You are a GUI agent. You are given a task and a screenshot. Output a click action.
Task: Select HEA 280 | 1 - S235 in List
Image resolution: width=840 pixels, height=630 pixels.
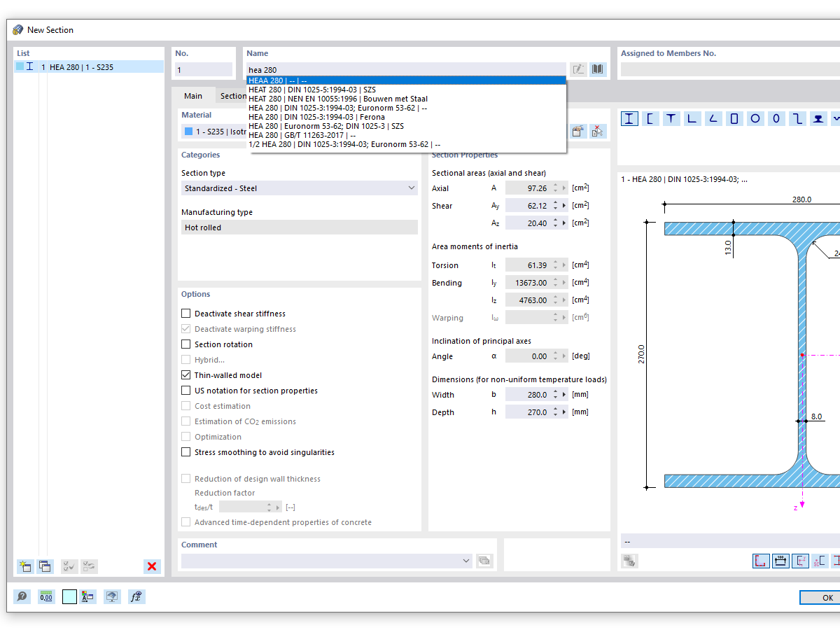89,67
